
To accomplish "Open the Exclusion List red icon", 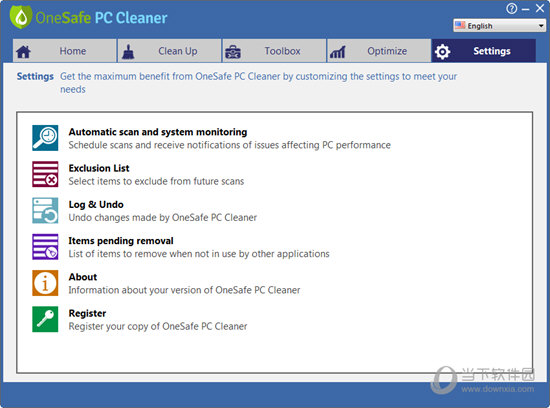I will [45, 174].
